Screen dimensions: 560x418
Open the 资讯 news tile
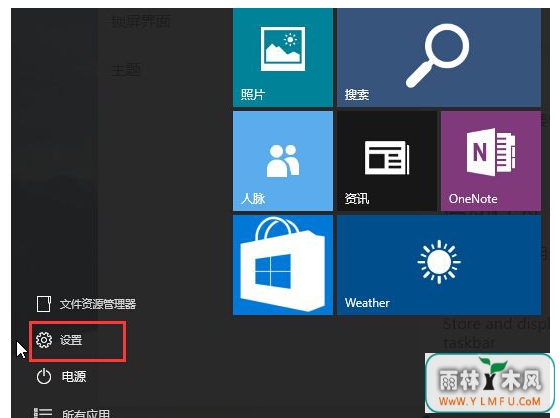387,161
